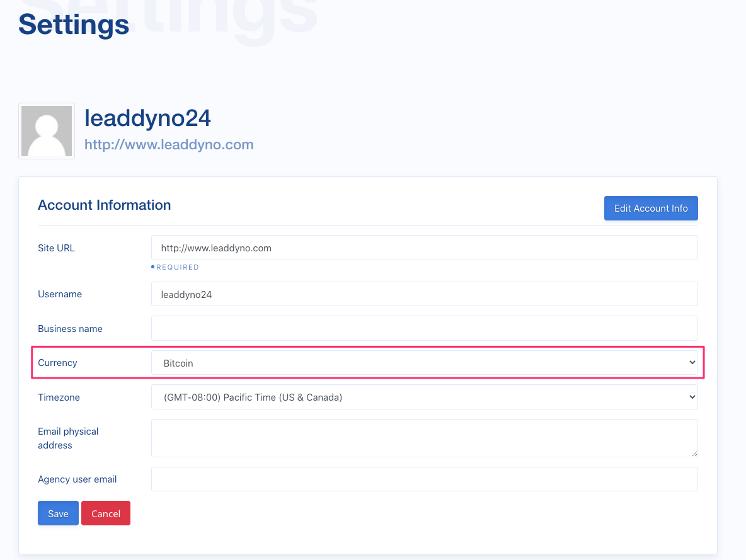Click the Settings page title
The image size is (746, 560).
74,25
